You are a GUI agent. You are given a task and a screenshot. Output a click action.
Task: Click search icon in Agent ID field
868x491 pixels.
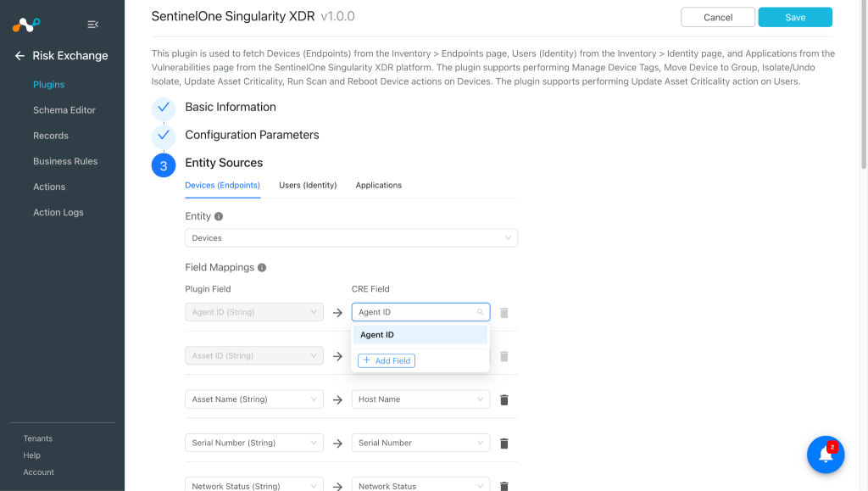tap(480, 312)
